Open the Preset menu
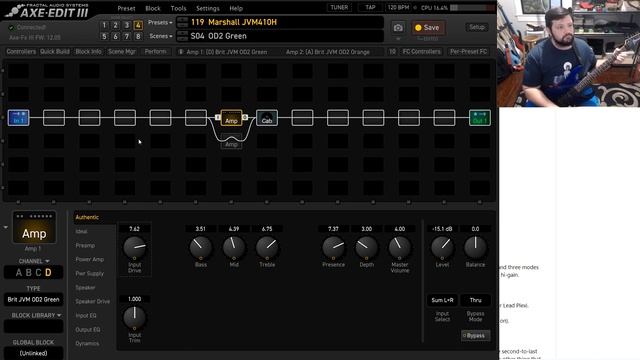The image size is (640, 360). [x=126, y=8]
